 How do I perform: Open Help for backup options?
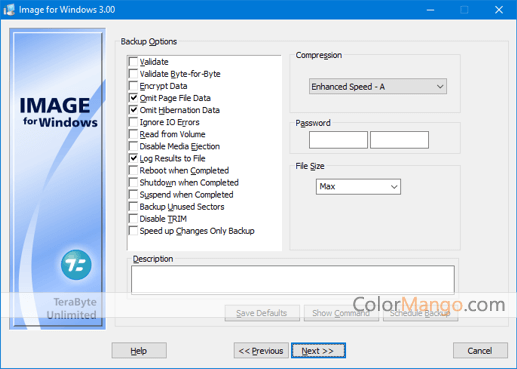139,351
